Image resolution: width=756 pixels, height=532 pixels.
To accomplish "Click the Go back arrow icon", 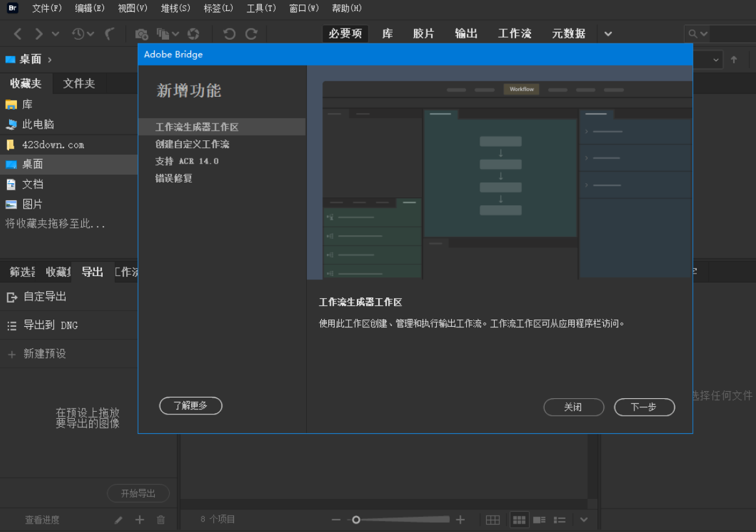I will [18, 34].
